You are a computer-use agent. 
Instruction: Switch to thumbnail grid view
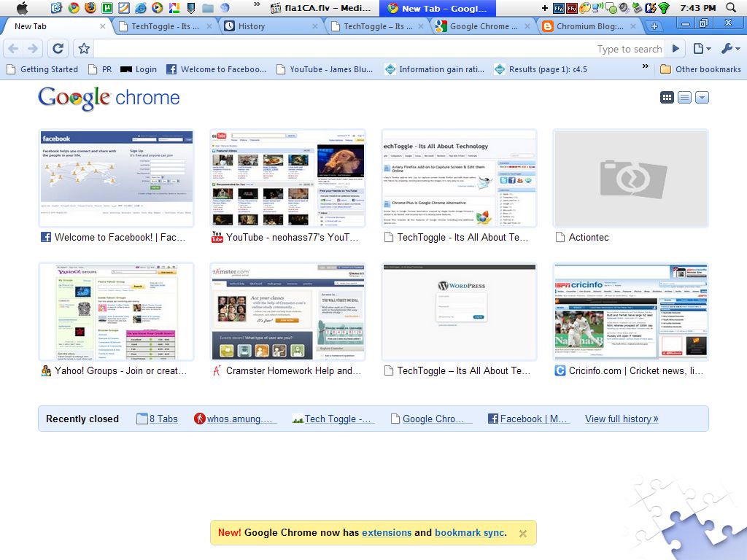[667, 98]
